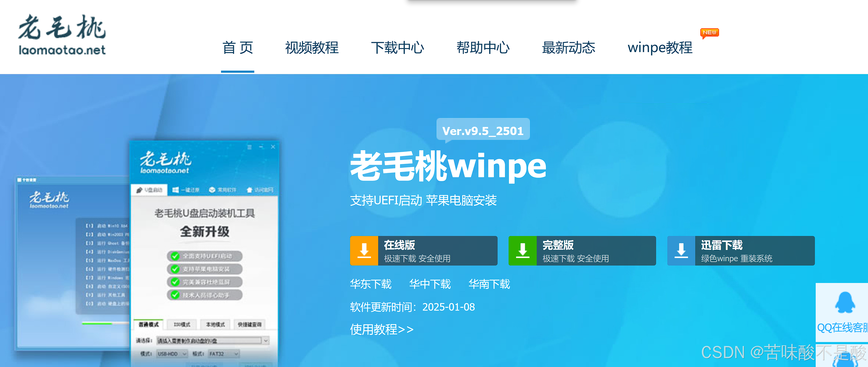868x367 pixels.
Task: Open the 使用教程>> link
Action: [381, 329]
